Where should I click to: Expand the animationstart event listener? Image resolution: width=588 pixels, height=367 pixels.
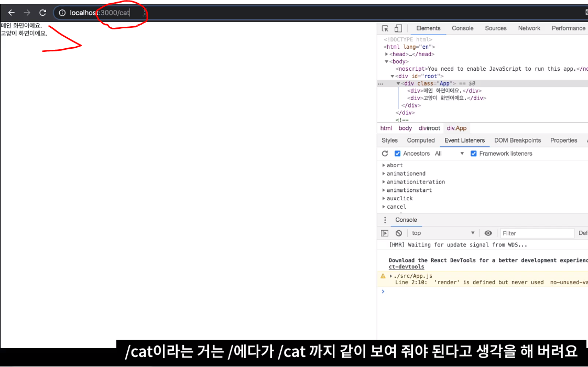pyautogui.click(x=384, y=190)
